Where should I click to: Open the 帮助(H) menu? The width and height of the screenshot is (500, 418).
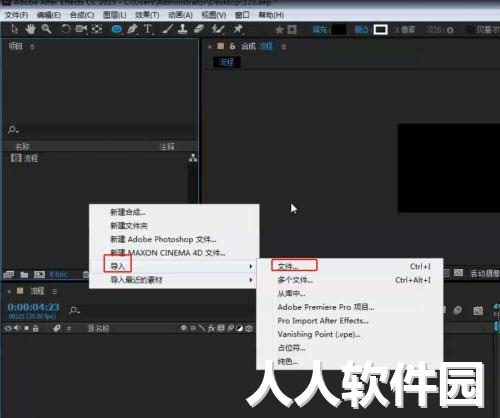click(271, 15)
